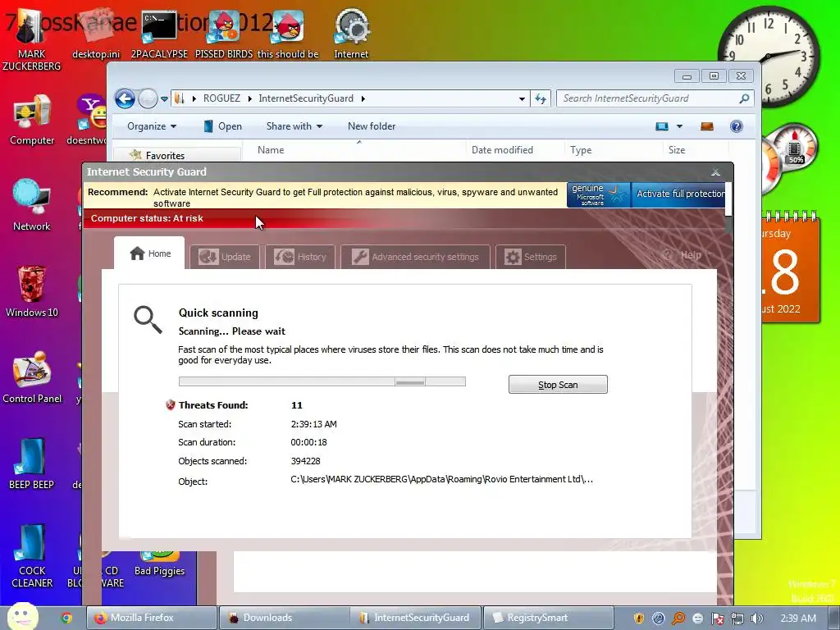
Task: Click the Start button smiley orb
Action: [22, 617]
